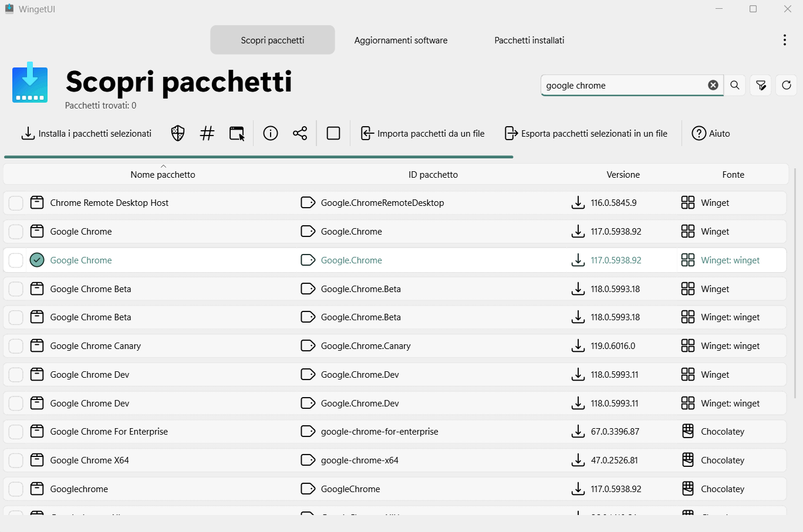The image size is (803, 532).
Task: Open the Aiuto help button
Action: [x=711, y=134]
